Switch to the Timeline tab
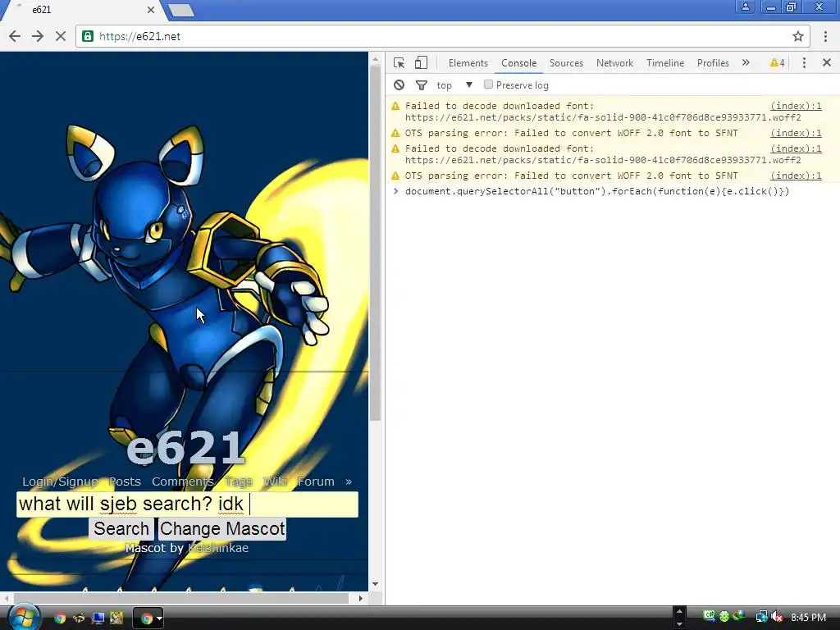This screenshot has height=630, width=840. point(664,62)
